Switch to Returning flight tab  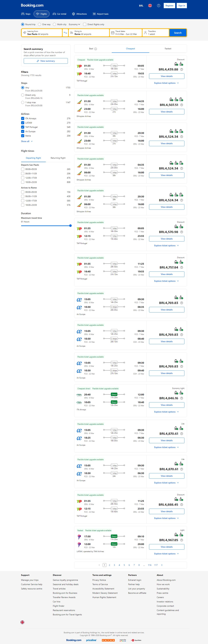point(58,158)
